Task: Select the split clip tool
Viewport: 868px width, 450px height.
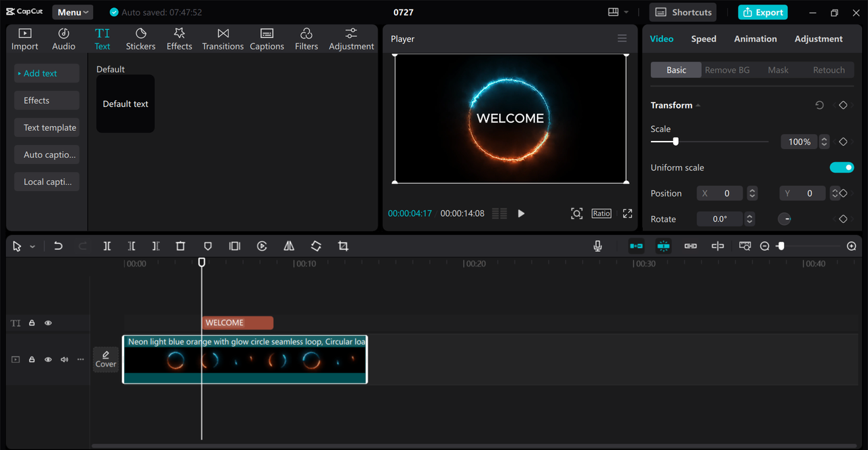Action: pos(107,246)
